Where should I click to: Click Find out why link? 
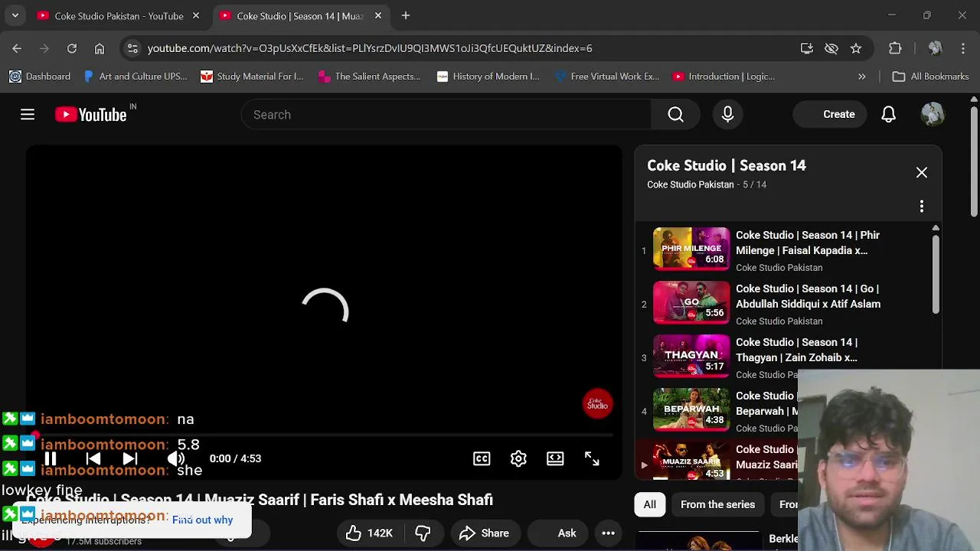click(202, 520)
